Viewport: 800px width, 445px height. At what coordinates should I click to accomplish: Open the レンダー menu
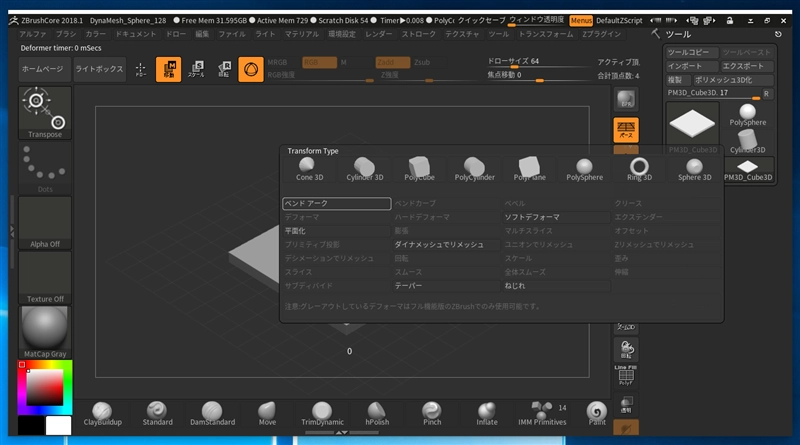coord(379,34)
